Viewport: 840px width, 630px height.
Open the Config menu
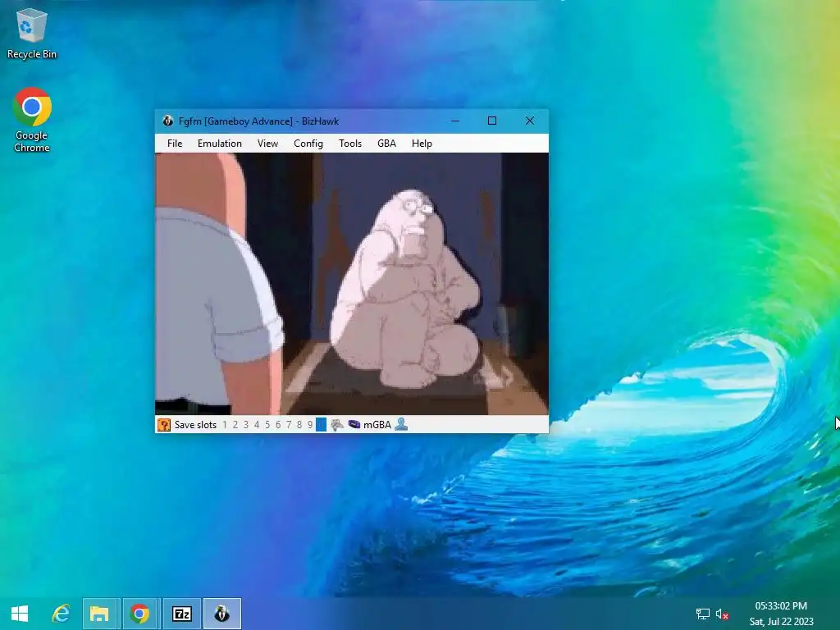point(308,143)
